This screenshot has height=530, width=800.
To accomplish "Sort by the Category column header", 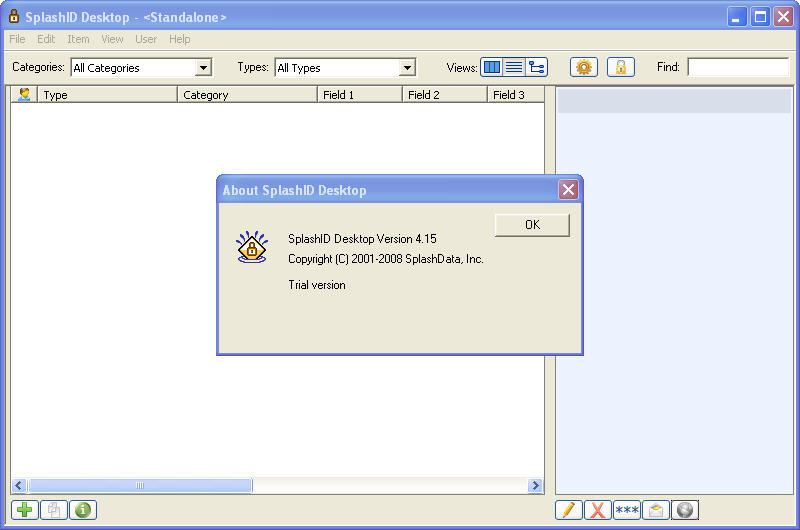I will (247, 94).
